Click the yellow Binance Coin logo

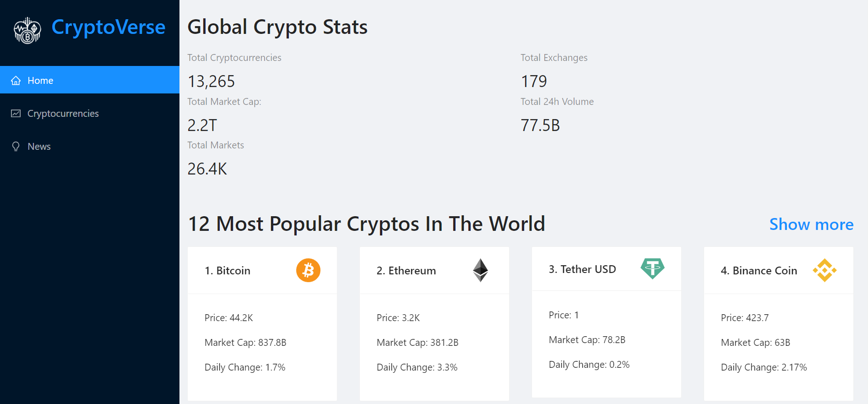(825, 270)
